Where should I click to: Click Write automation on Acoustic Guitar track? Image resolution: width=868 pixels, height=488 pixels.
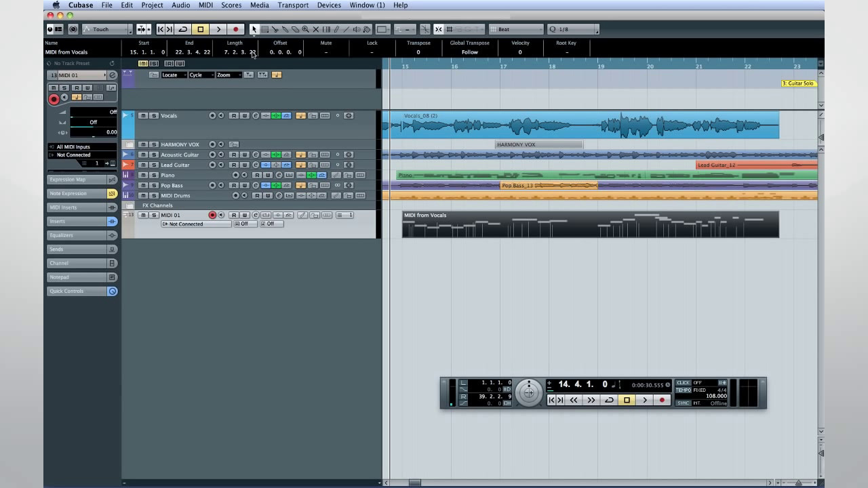[x=245, y=155]
